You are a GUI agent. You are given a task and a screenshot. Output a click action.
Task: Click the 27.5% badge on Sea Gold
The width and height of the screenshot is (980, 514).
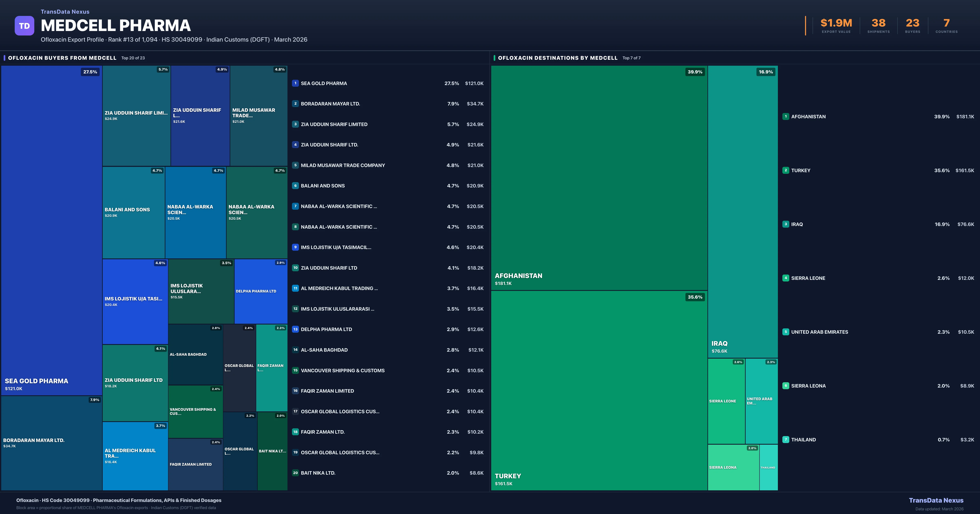[x=90, y=72]
